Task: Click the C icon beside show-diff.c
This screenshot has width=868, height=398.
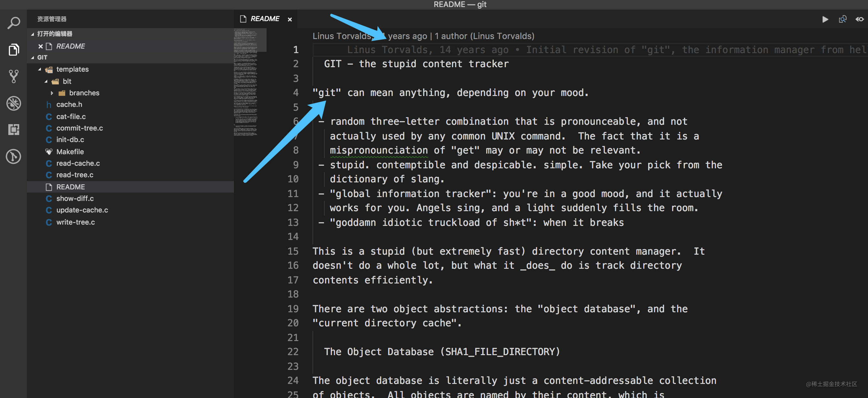Action: (x=49, y=199)
